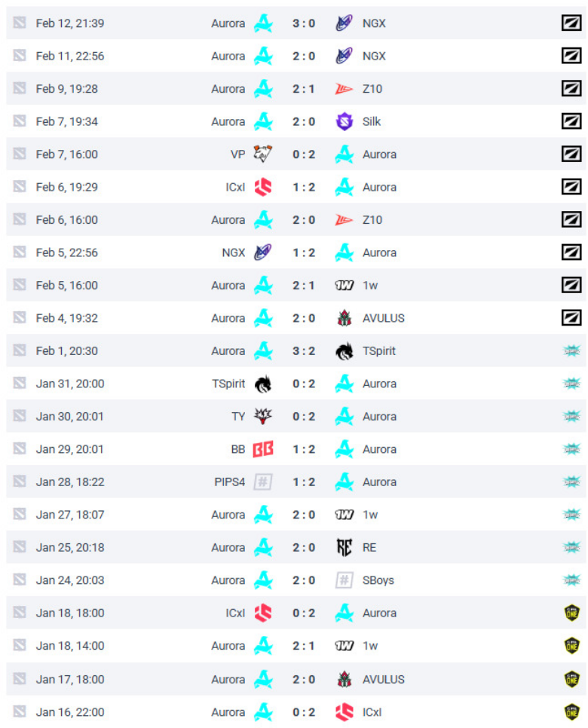
Task: Select the TY team logo
Action: (262, 416)
